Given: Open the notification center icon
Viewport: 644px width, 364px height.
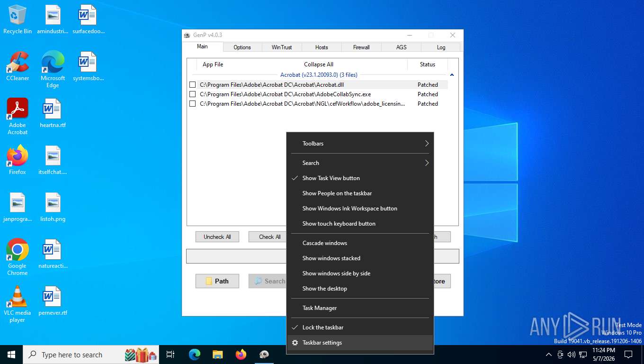Looking at the screenshot, I should [628, 355].
